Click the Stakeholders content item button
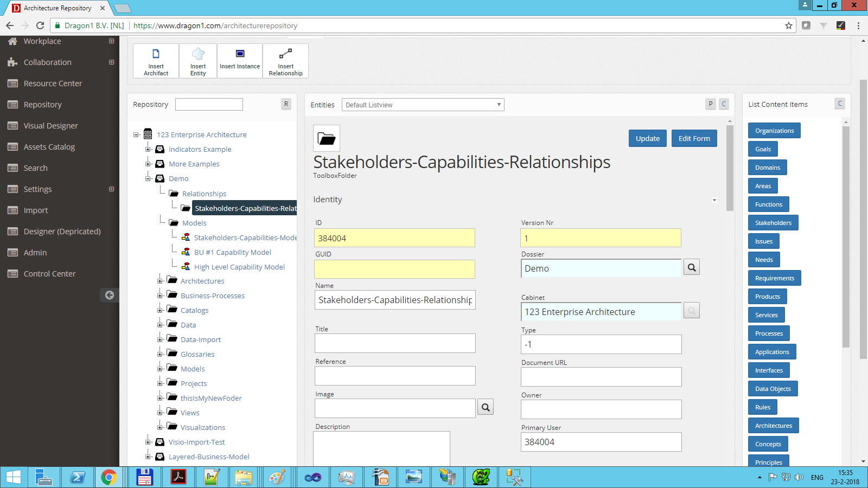This screenshot has width=868, height=488. pyautogui.click(x=773, y=223)
